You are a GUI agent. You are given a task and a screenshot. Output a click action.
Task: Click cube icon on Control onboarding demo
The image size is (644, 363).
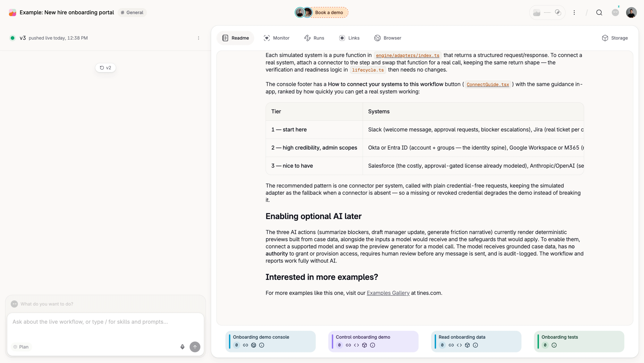[x=364, y=345]
